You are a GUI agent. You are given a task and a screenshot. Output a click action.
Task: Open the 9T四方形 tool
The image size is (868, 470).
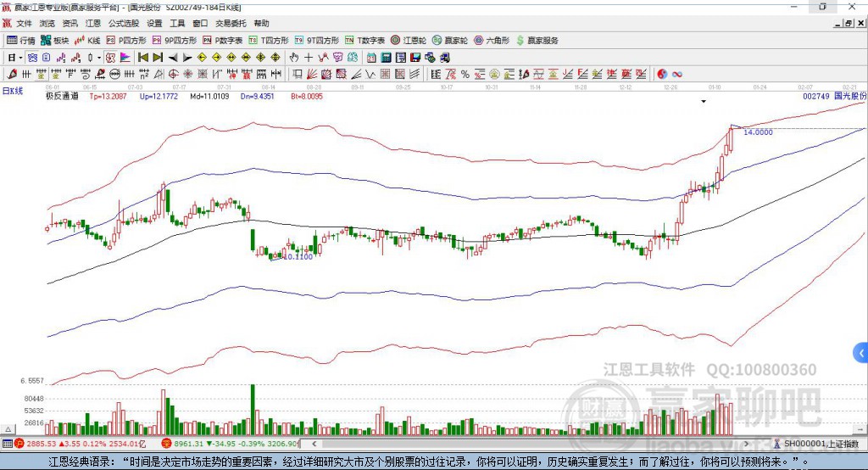pyautogui.click(x=317, y=41)
